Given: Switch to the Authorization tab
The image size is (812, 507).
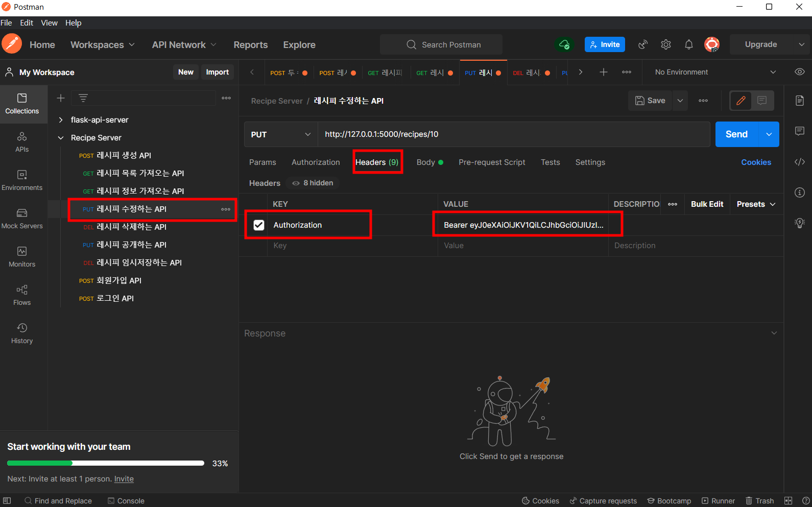Looking at the screenshot, I should (x=316, y=162).
